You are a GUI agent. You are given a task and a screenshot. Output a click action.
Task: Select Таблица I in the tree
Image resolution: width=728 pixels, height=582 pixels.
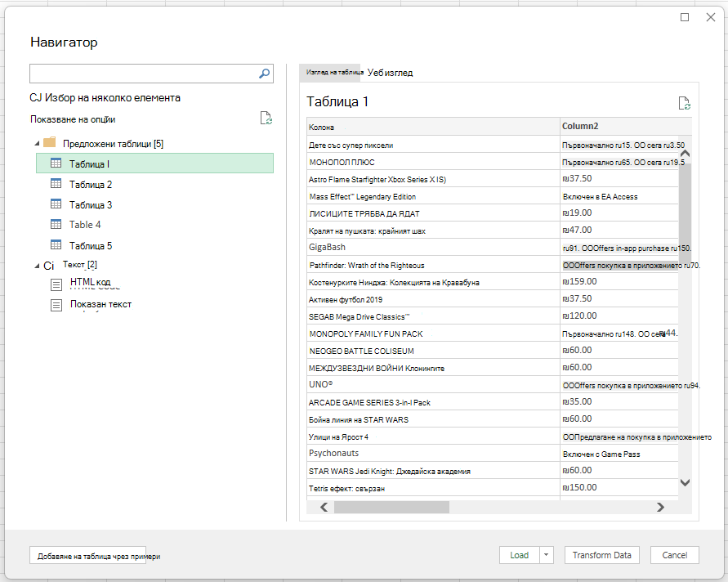(154, 163)
